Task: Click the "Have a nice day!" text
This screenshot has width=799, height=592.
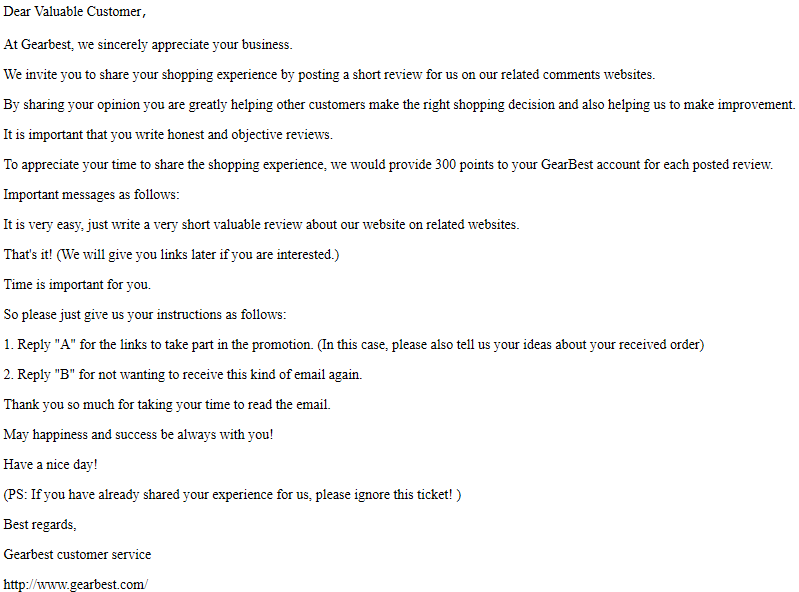Action: coord(50,465)
